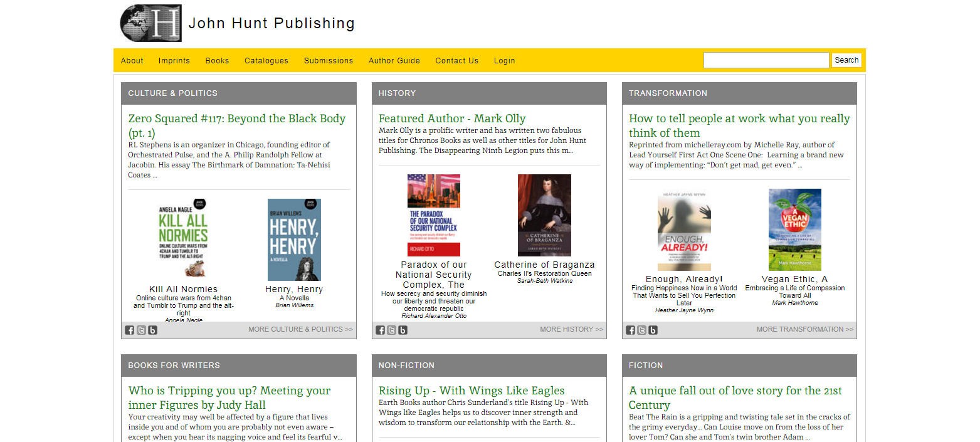Click the Books for Writers section header

pyautogui.click(x=239, y=366)
